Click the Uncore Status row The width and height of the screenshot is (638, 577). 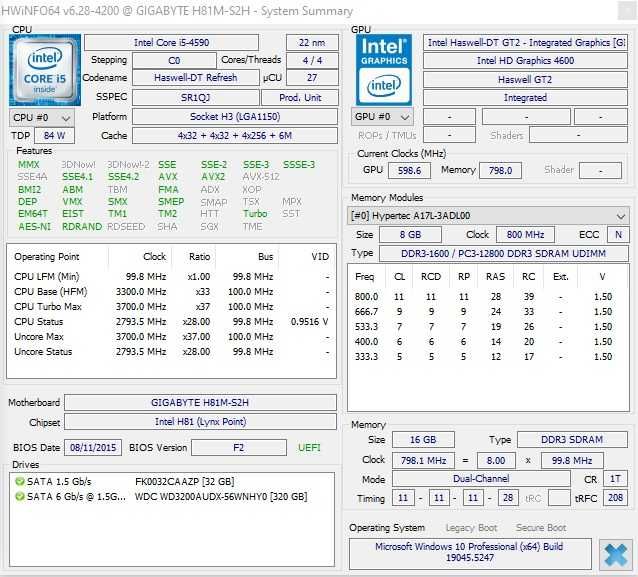coord(171,352)
